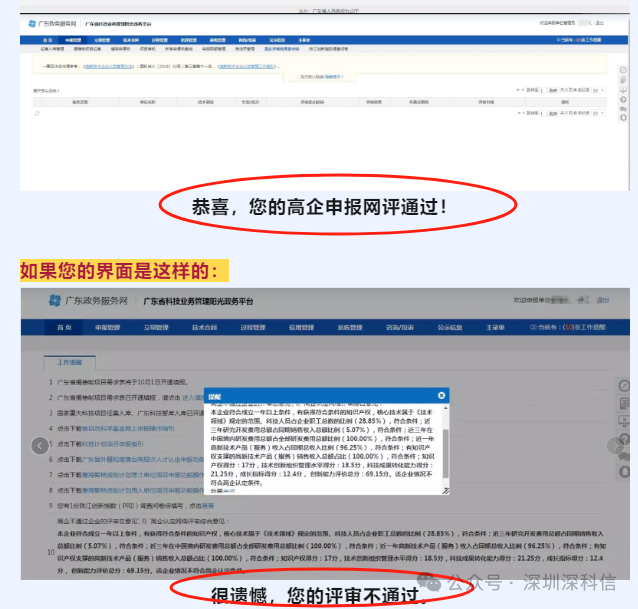
Task: Open link in row 5 科技计划项目申报指引
Action: pyautogui.click(x=113, y=444)
